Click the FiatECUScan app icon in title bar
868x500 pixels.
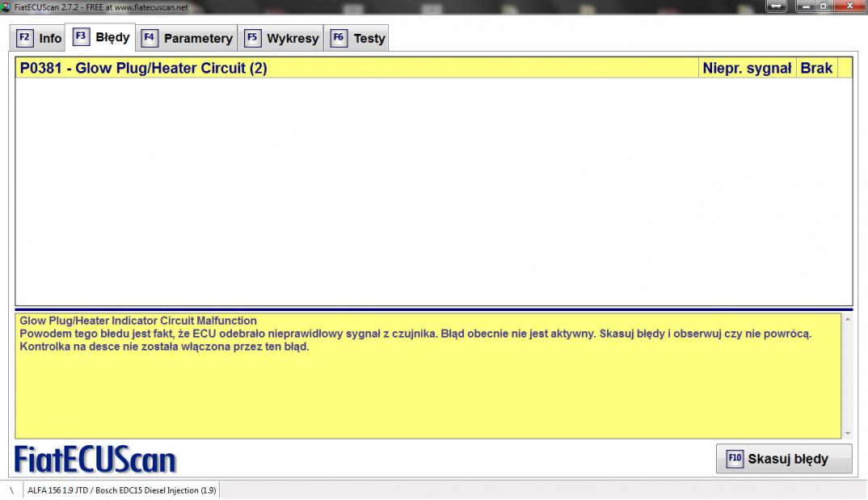click(6, 7)
